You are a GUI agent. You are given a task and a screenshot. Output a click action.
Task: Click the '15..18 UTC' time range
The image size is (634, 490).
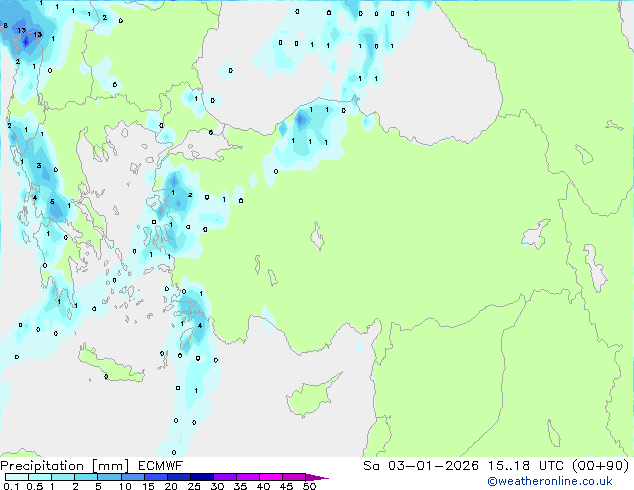click(x=525, y=466)
